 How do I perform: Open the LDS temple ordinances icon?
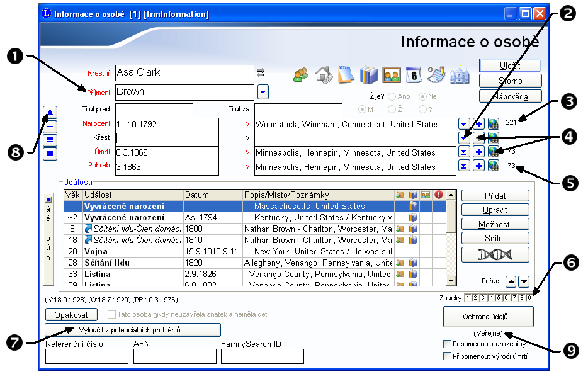[460, 74]
